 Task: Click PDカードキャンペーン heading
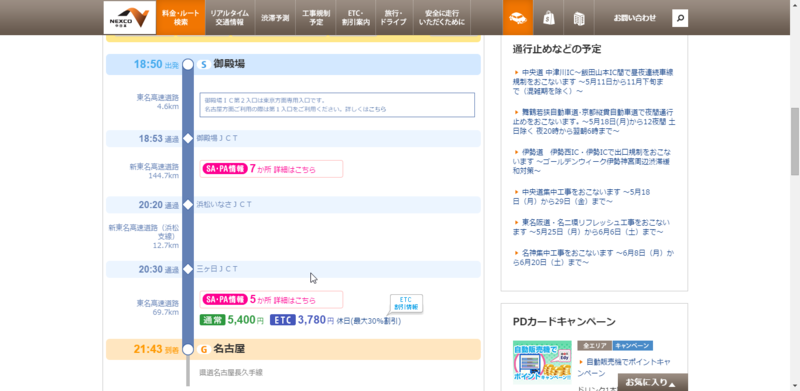point(564,322)
